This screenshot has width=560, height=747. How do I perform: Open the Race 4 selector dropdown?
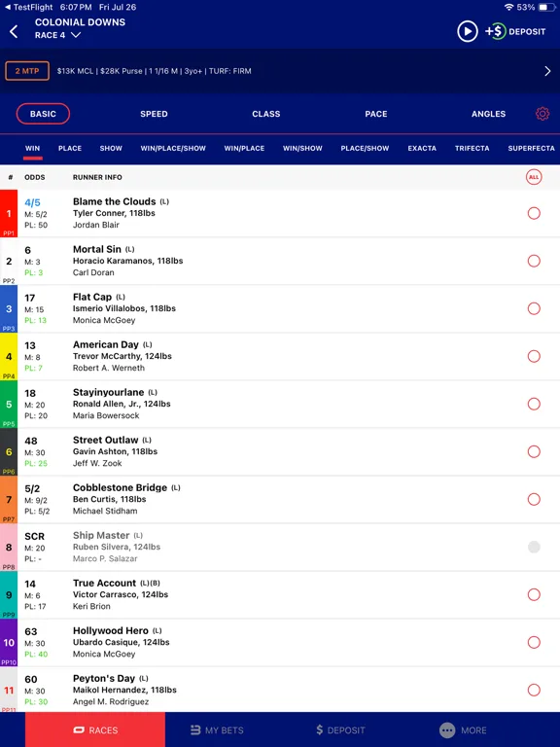point(57,35)
